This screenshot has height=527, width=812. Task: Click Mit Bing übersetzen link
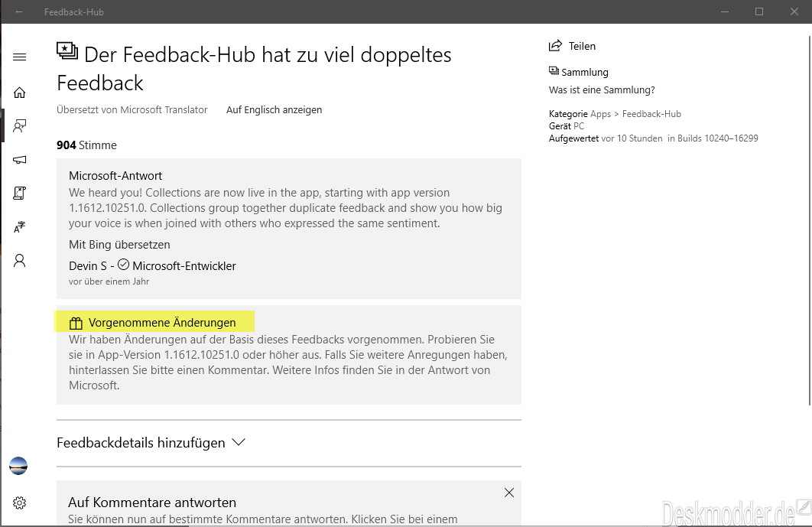119,245
